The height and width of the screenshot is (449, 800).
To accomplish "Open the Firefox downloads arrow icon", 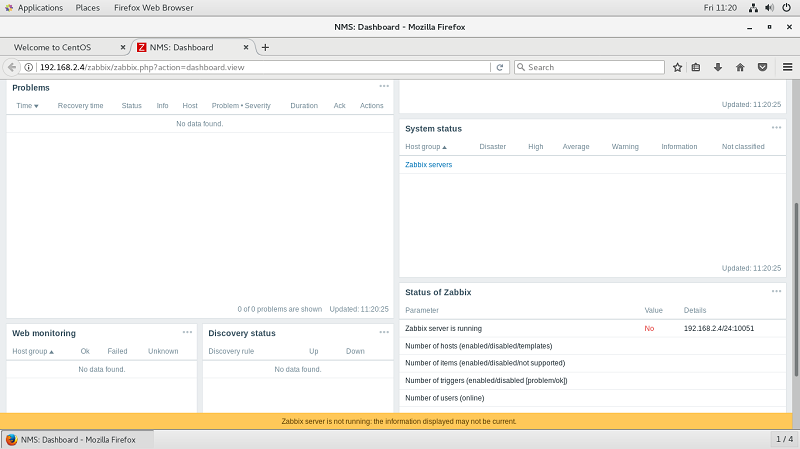I will pos(717,67).
